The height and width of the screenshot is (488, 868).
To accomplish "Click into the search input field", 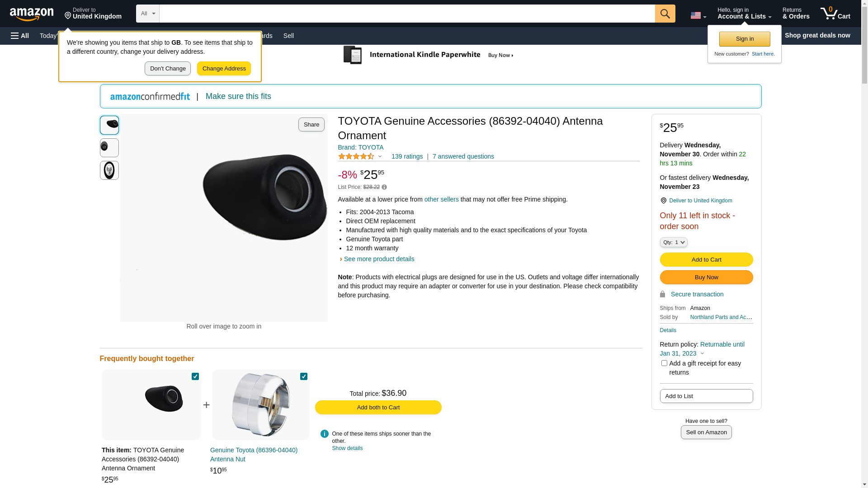I will tap(407, 14).
